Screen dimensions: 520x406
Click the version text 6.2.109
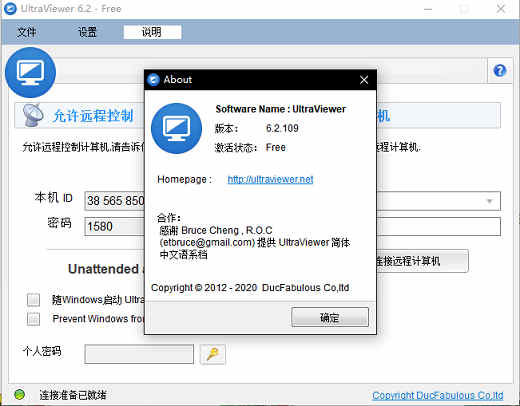[282, 128]
